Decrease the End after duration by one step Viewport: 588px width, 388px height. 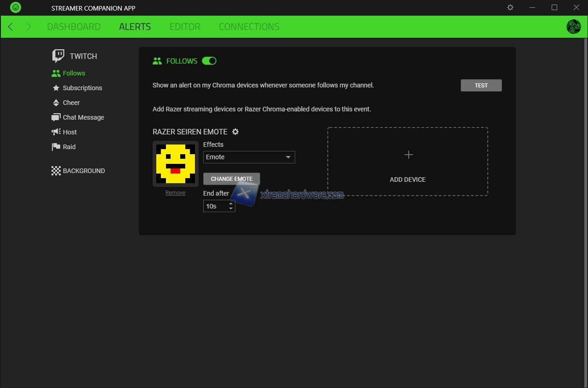click(231, 209)
